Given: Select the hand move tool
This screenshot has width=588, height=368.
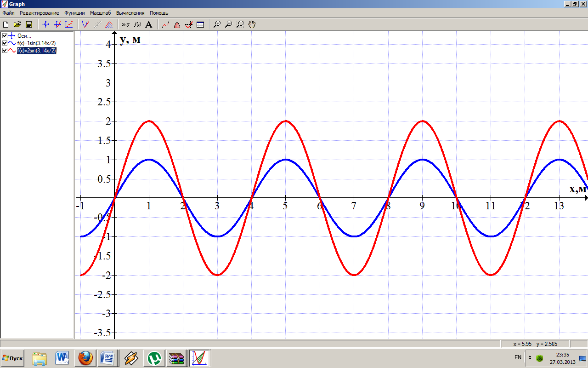Looking at the screenshot, I should pyautogui.click(x=252, y=24).
